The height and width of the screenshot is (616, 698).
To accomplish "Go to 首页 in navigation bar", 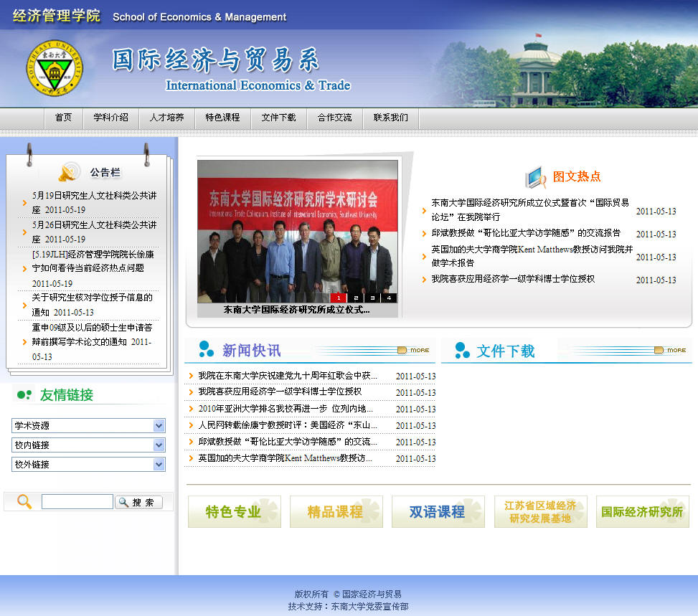I will click(63, 118).
